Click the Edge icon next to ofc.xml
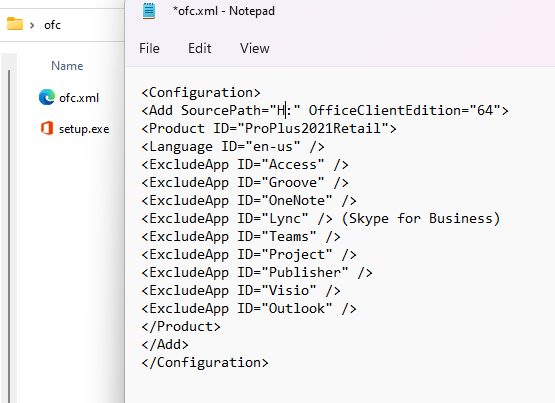 [47, 97]
